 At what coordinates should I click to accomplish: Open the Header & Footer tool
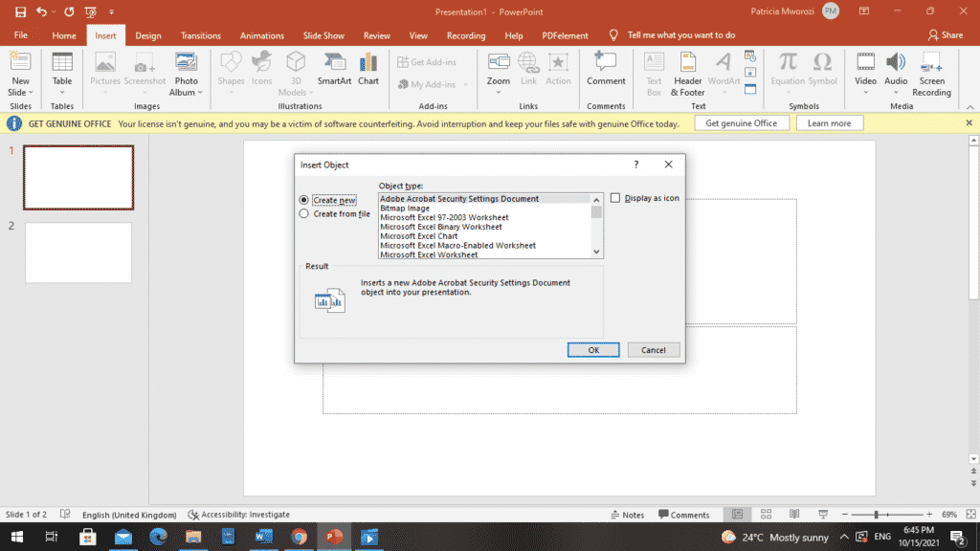687,74
